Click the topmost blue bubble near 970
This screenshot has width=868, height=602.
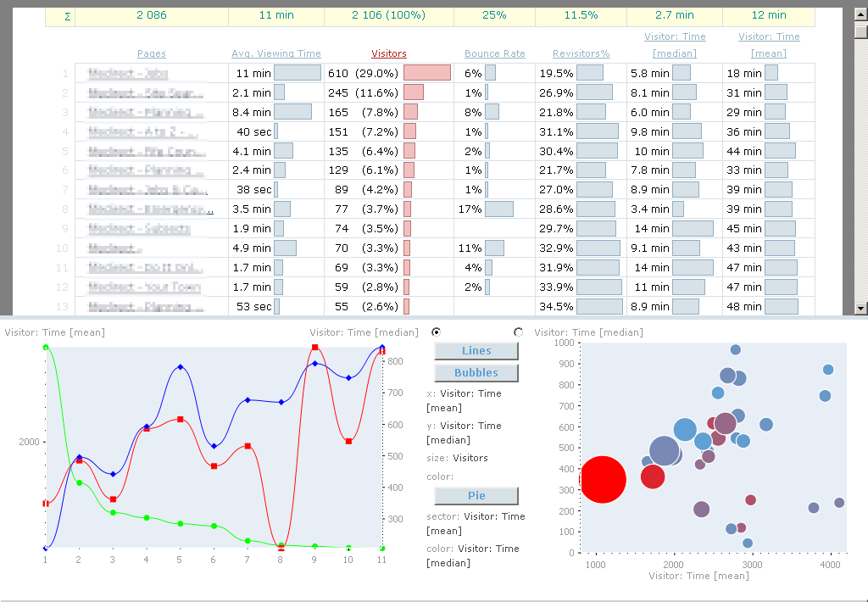(x=735, y=349)
